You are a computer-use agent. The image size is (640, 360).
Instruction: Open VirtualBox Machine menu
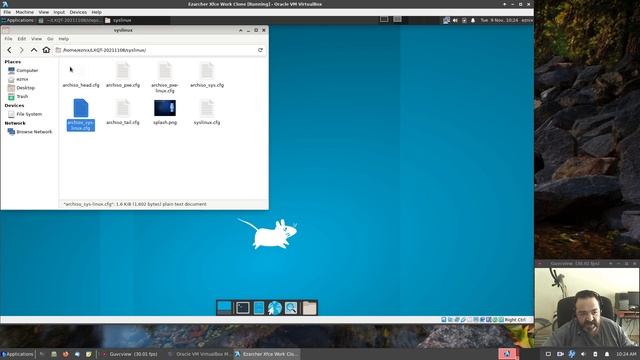click(24, 12)
